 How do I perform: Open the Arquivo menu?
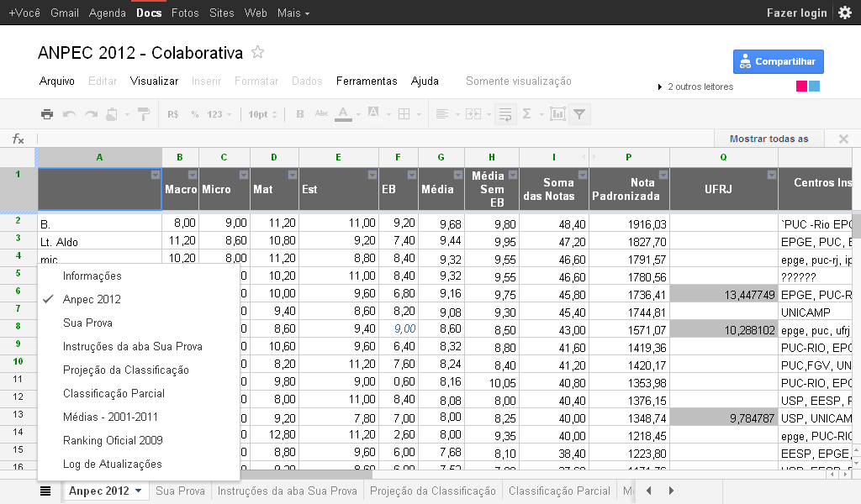57,81
